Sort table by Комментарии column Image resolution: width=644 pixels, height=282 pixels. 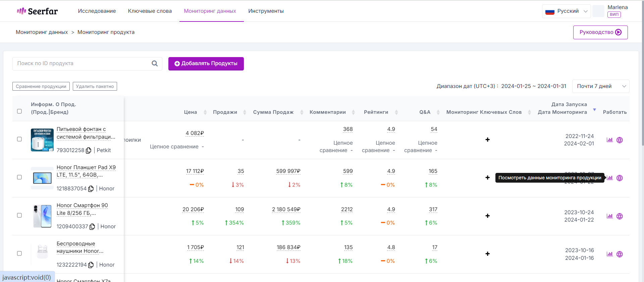click(x=353, y=112)
